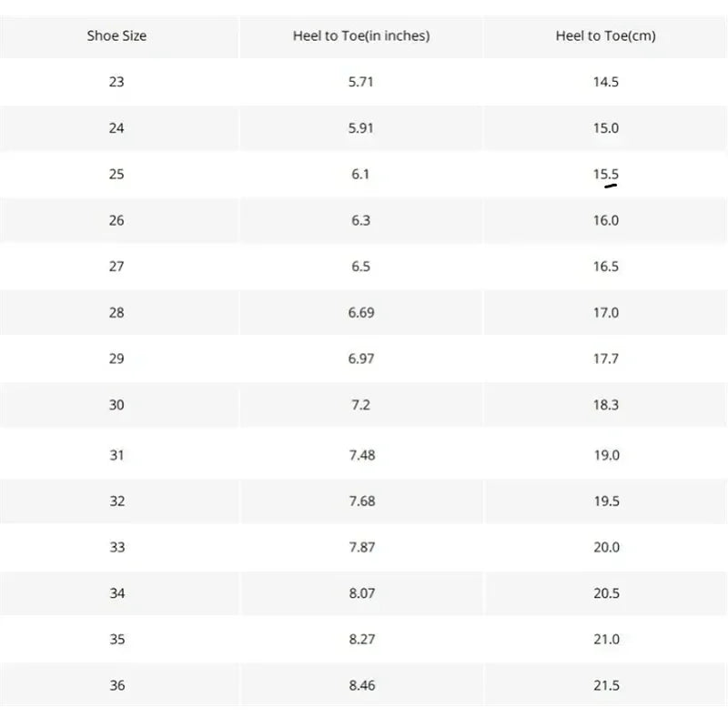Click the Heel to Toe(in inches) header
The height and width of the screenshot is (728, 728).
361,35
